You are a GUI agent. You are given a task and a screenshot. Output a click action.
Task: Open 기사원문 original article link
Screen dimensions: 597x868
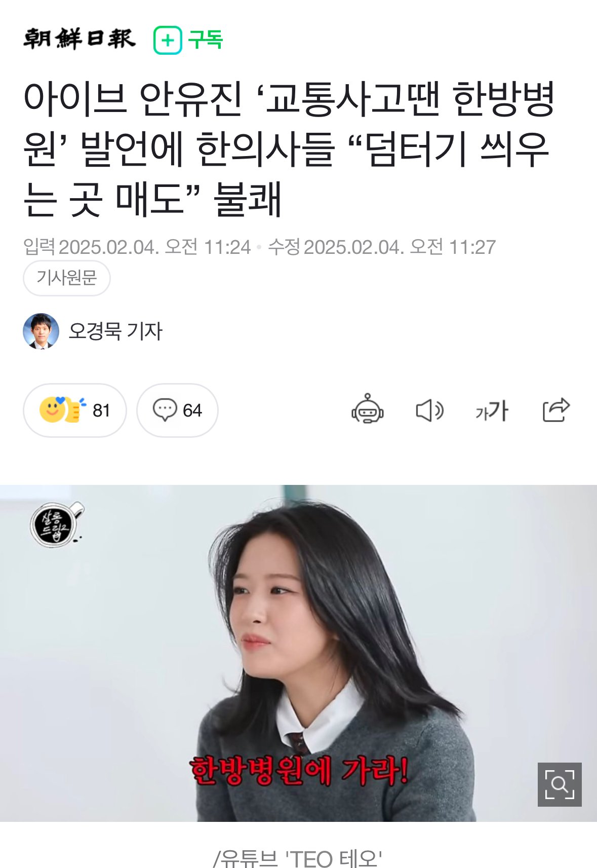point(66,278)
